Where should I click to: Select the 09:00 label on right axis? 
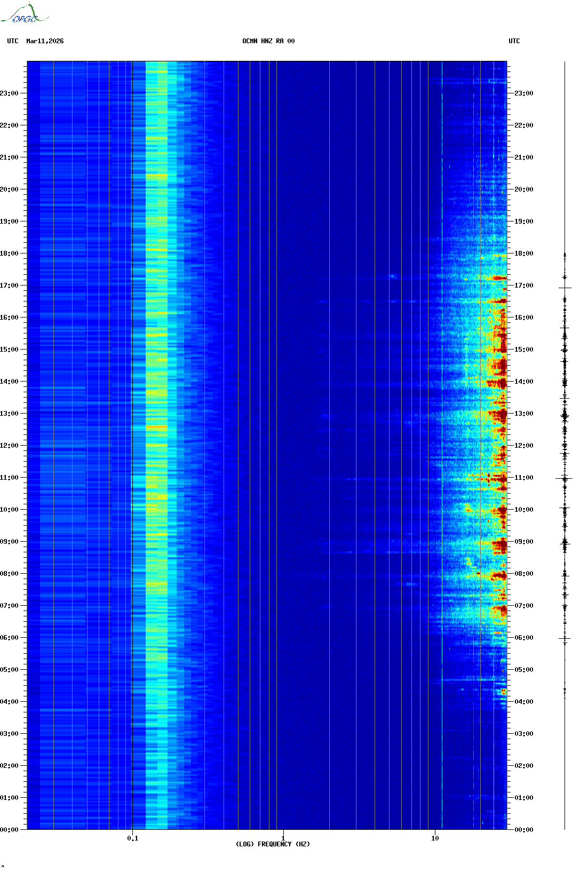point(523,542)
